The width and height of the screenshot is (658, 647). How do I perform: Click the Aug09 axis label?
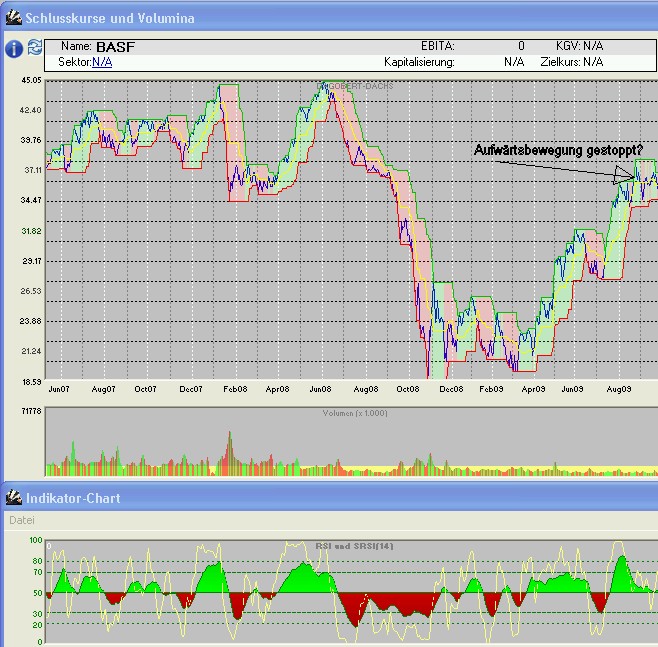coord(619,389)
